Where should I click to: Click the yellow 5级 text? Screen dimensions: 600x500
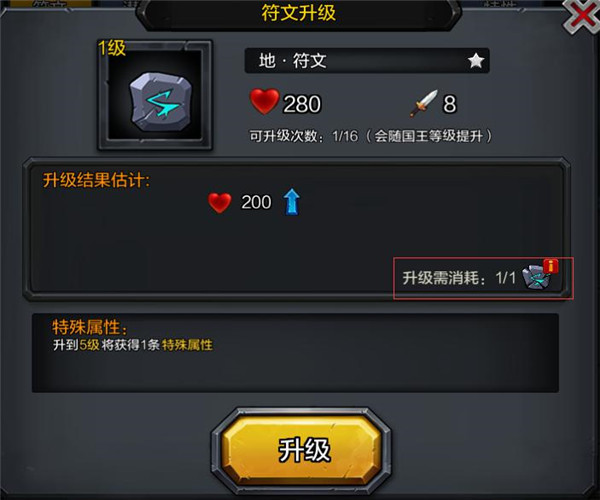point(90,345)
